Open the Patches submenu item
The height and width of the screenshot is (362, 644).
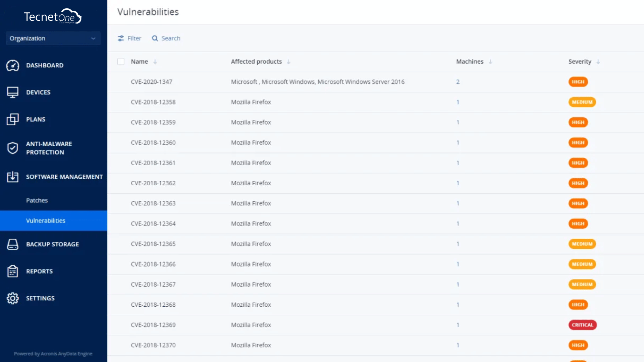click(x=37, y=200)
